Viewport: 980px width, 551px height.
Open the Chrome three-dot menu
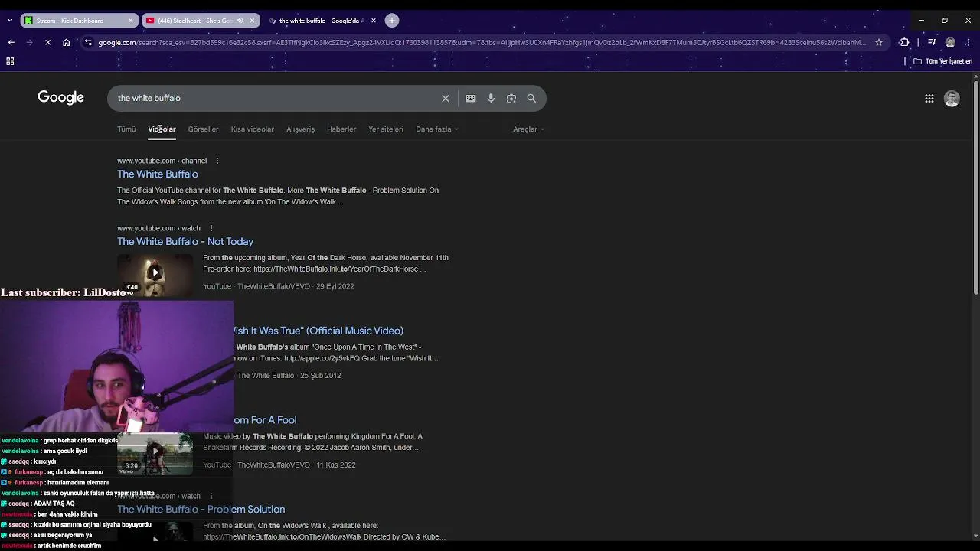tap(969, 43)
